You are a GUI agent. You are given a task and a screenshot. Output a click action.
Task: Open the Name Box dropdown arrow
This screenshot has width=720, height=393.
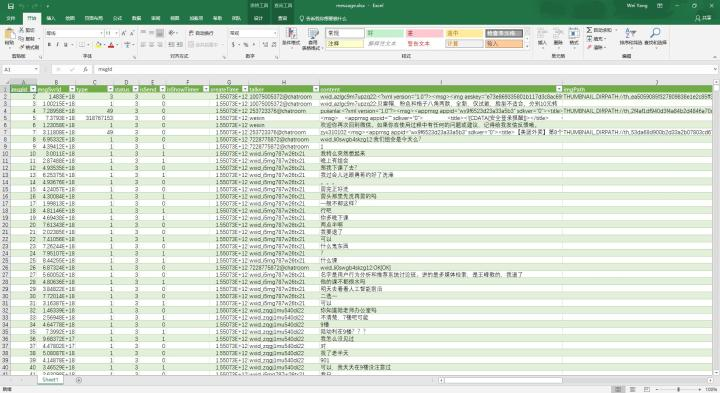click(x=35, y=69)
